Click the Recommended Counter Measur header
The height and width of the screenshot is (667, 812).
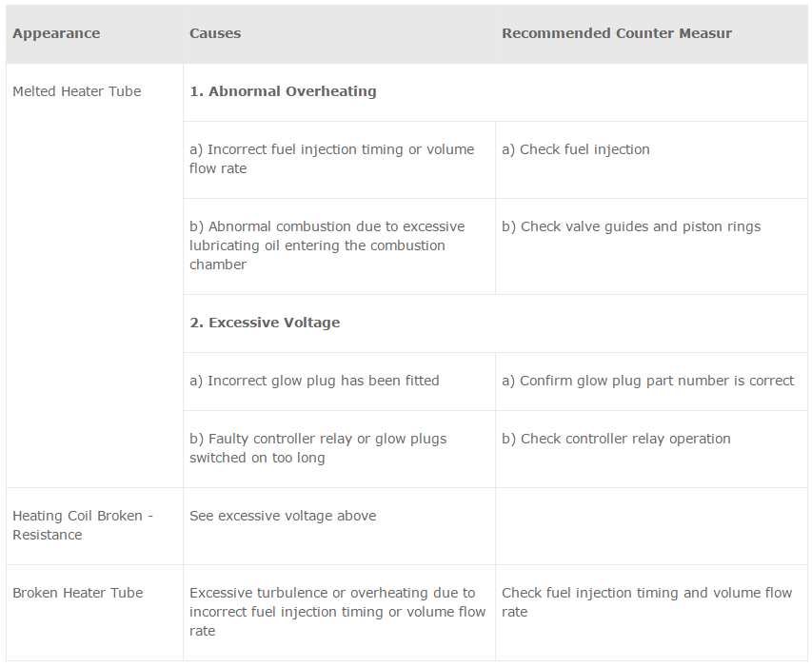tap(617, 33)
